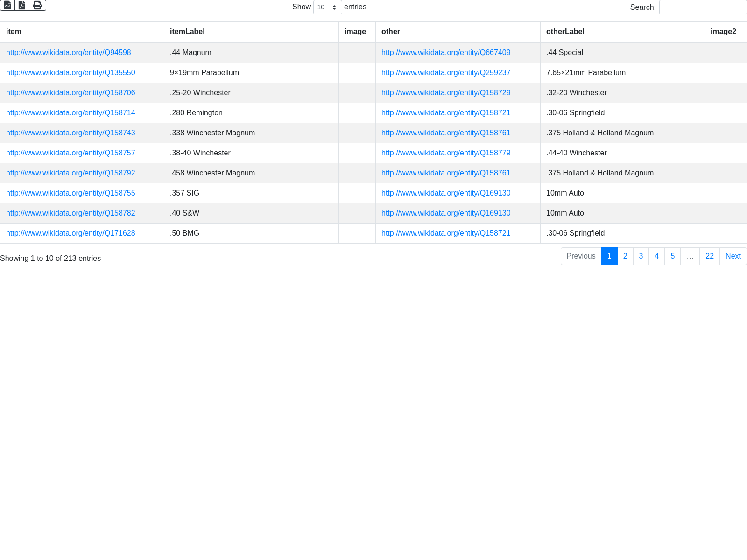Viewport: 747px width, 560px height.
Task: Select the .50 BMG cell
Action: tap(251, 233)
